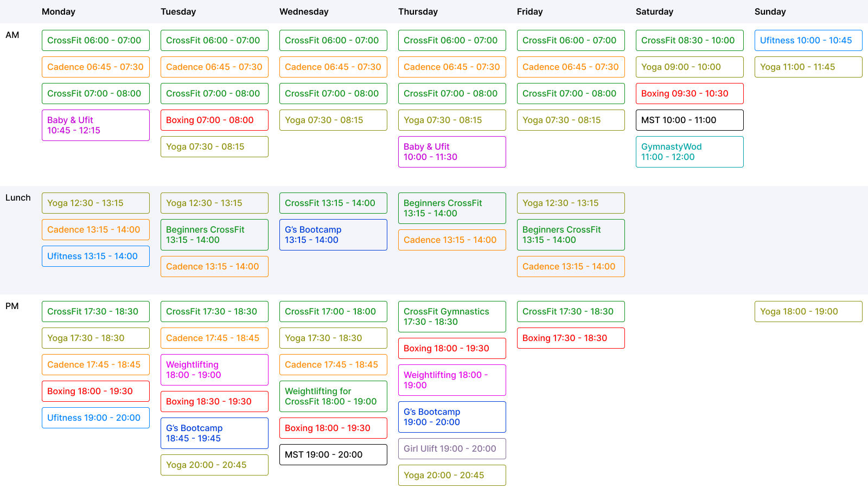Open Saturday's CrossFit 08:30 - 10:00 class

click(x=690, y=40)
